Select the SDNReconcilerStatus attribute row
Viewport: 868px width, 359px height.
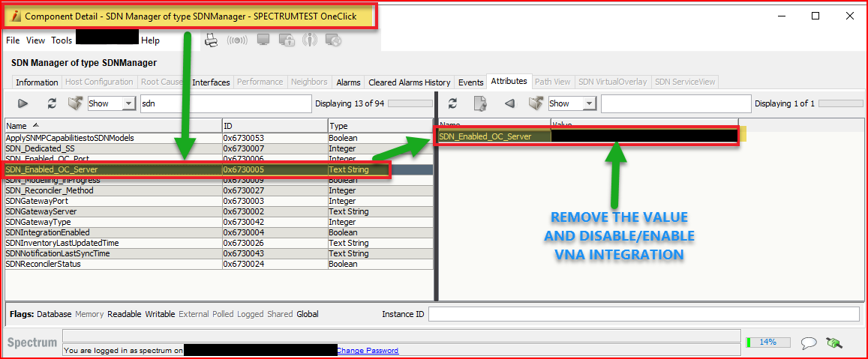click(x=218, y=264)
